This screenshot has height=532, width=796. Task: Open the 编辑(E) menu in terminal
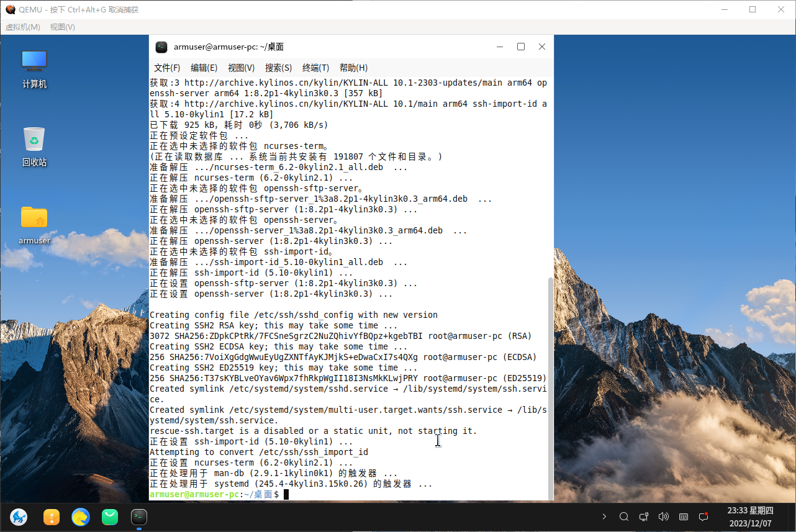tap(204, 68)
